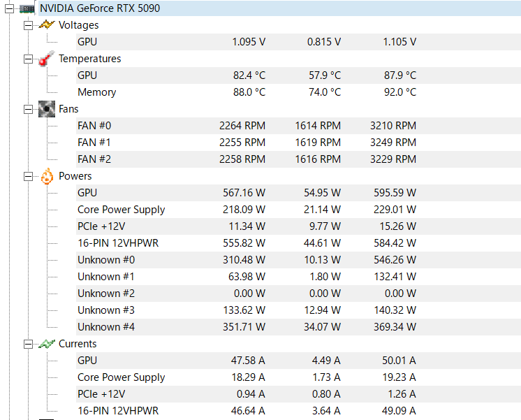Click Core Power Supply value 218.09 W
This screenshot has width=521, height=420.
(244, 210)
